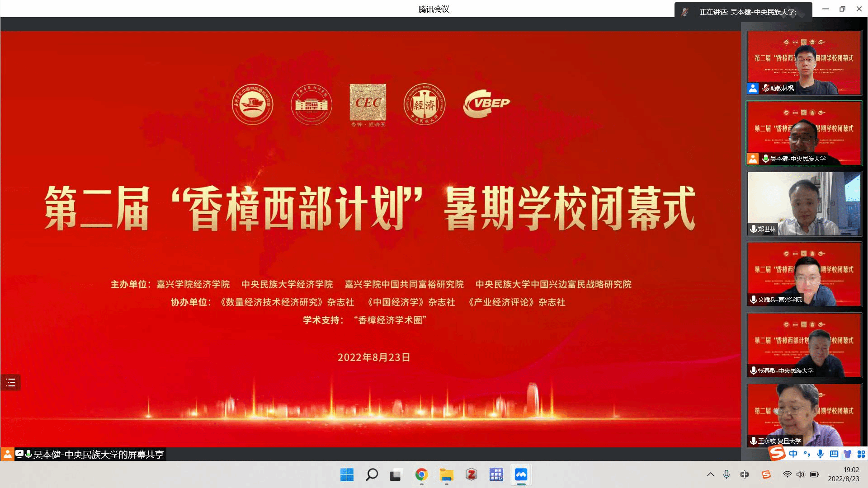Open the clock and date flyout

(x=844, y=474)
